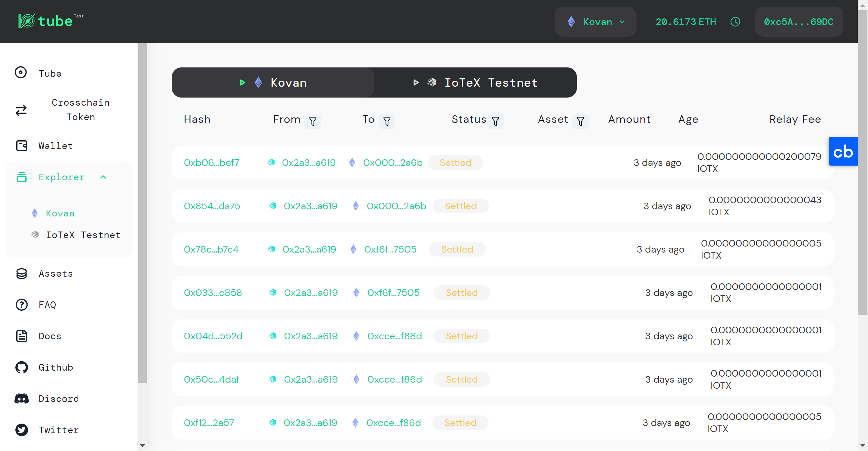The image size is (868, 451).
Task: Click the sidebar scroll down arrow
Action: pos(142,446)
